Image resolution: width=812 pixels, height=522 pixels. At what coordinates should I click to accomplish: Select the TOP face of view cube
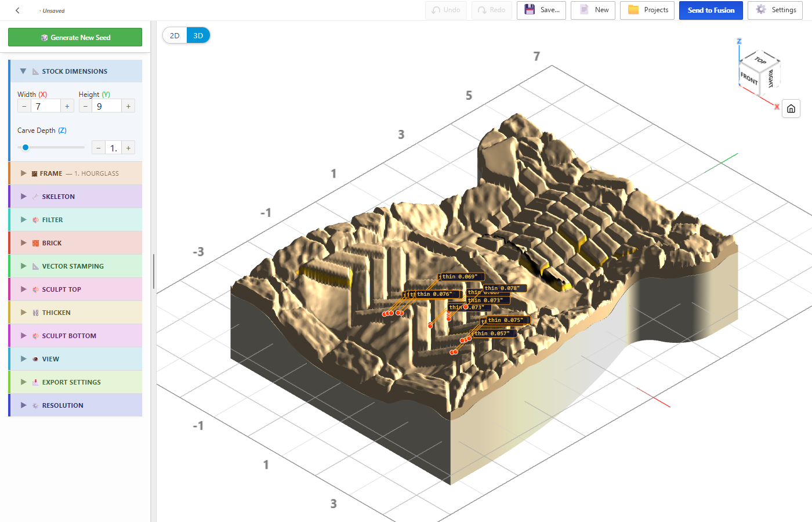coord(760,60)
